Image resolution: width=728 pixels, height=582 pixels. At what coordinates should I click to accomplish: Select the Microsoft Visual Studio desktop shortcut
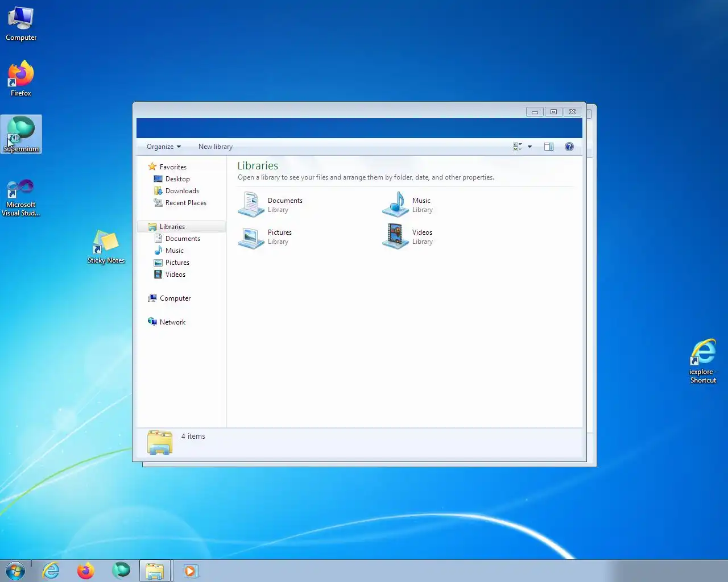pyautogui.click(x=21, y=198)
